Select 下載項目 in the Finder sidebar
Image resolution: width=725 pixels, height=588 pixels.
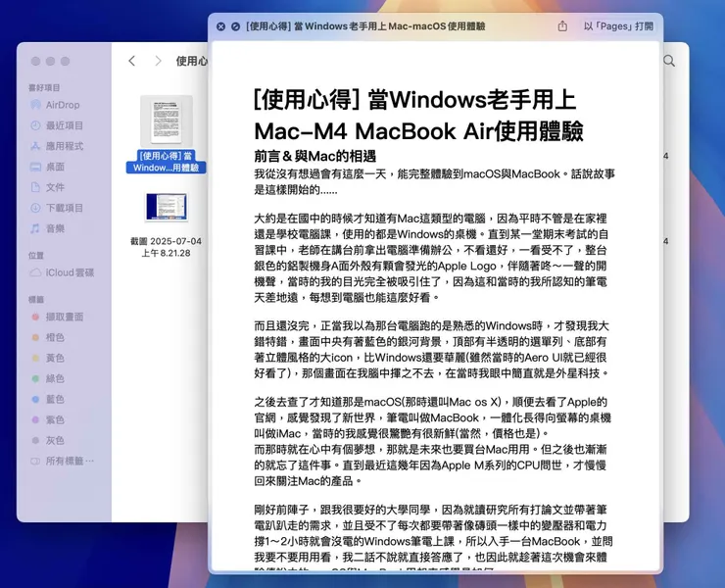pos(64,208)
